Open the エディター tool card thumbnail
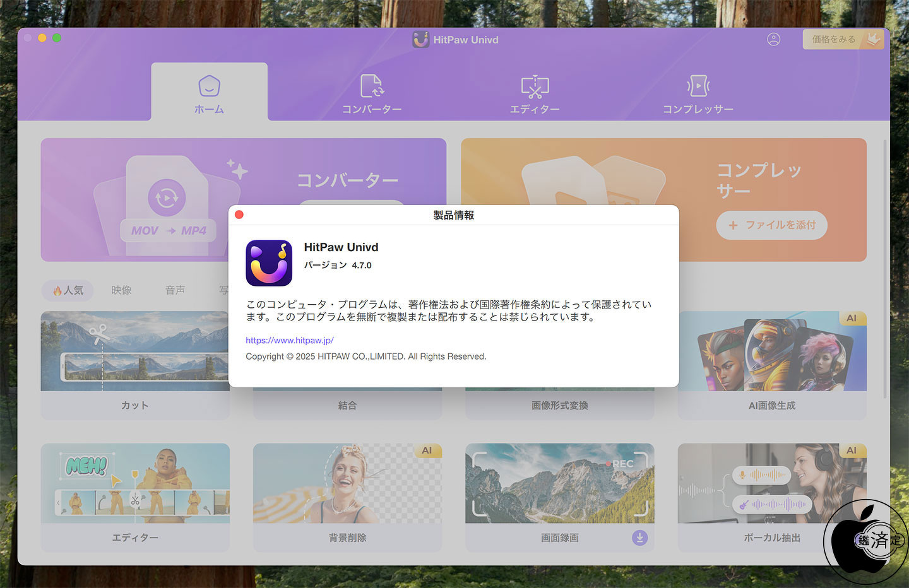 tap(135, 483)
